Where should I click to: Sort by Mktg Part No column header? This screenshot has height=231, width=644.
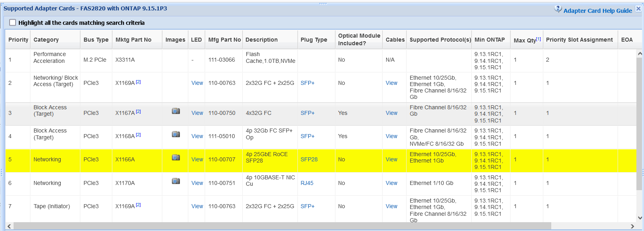pyautogui.click(x=133, y=40)
